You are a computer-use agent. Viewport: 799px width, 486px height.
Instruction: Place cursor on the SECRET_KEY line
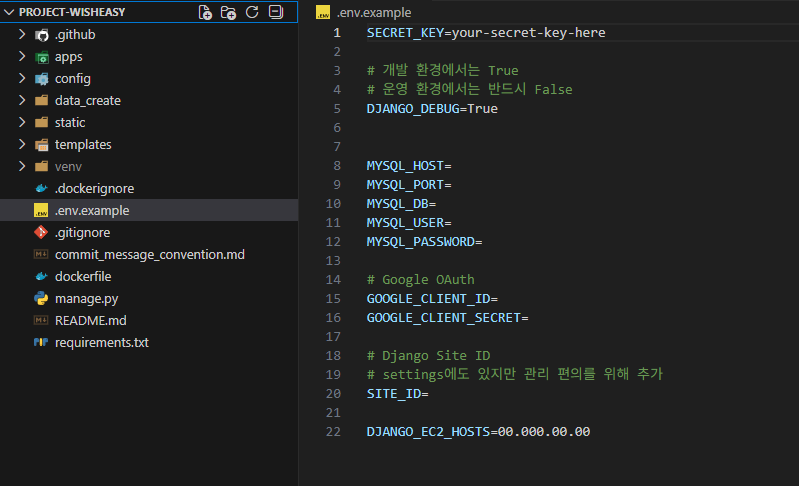tap(485, 32)
